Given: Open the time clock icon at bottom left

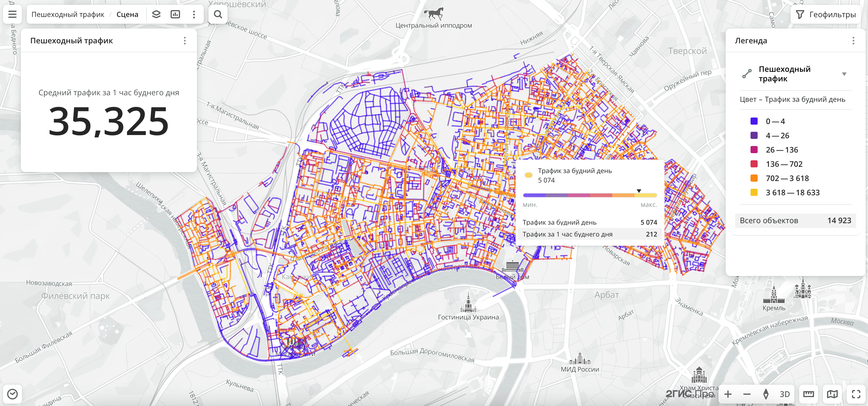Looking at the screenshot, I should 12,394.
